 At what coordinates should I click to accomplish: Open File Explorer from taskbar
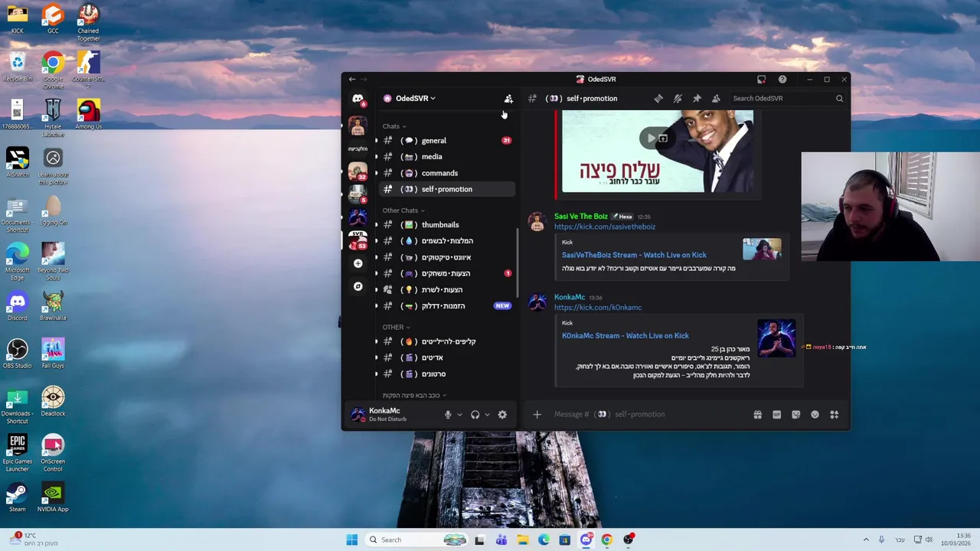point(522,540)
